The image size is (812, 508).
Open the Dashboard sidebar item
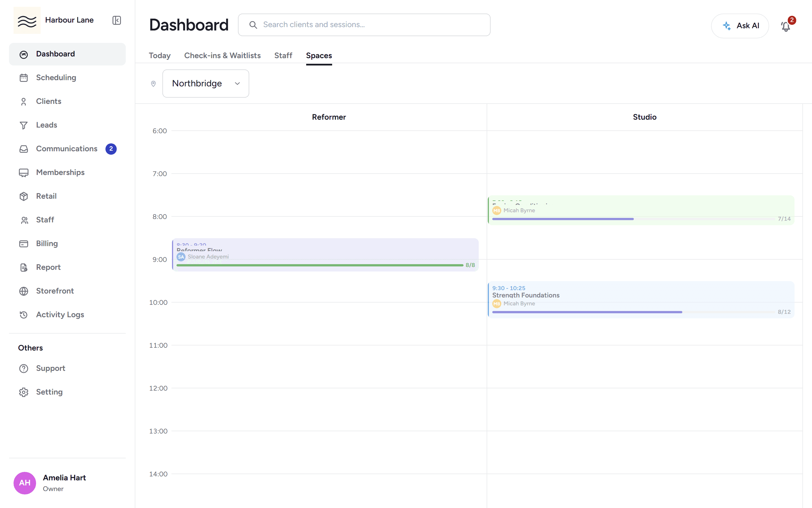67,54
